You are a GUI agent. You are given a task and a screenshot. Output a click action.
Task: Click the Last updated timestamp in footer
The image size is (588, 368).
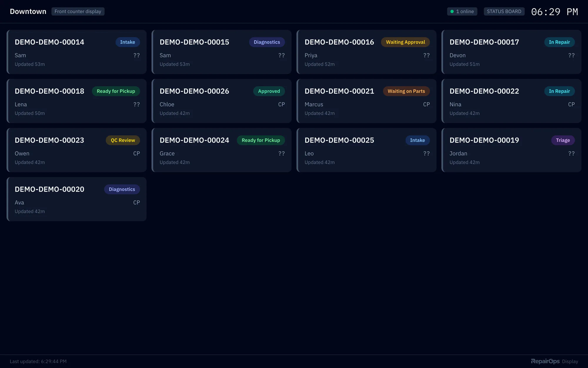pyautogui.click(x=38, y=361)
